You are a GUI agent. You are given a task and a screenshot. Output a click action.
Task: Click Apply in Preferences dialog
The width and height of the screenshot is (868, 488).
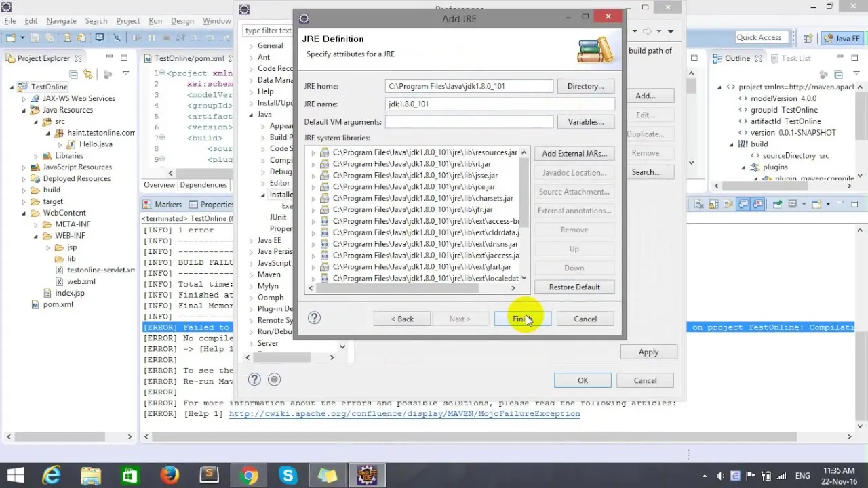648,352
